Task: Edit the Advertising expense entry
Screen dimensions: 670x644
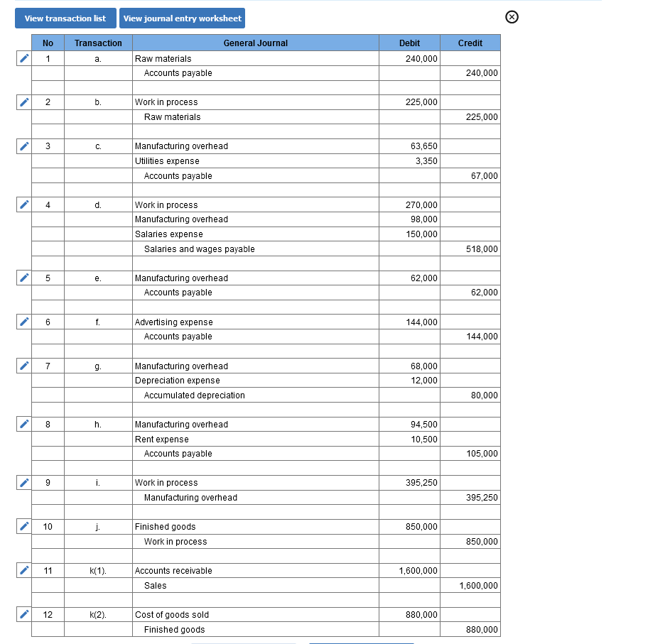Action: click(x=23, y=322)
